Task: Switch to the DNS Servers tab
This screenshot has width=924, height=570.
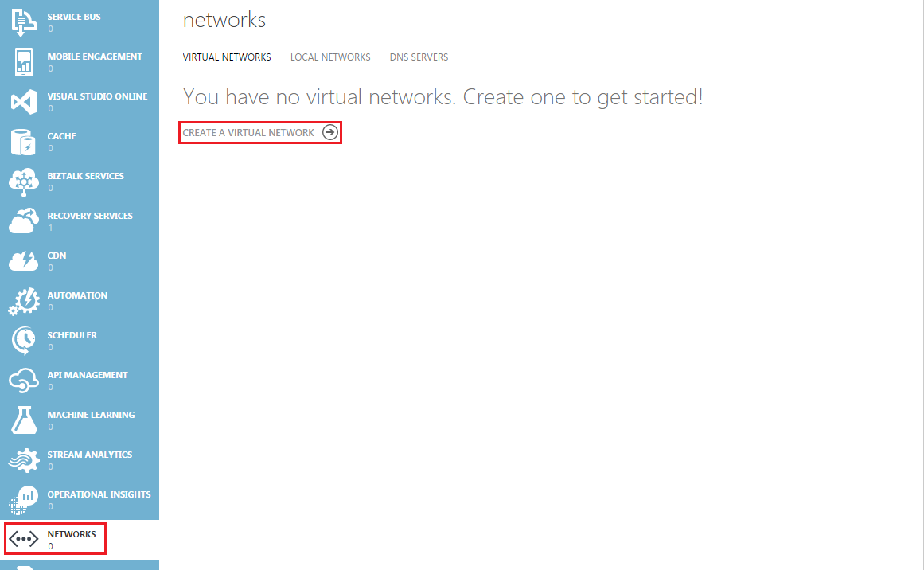Action: point(419,57)
